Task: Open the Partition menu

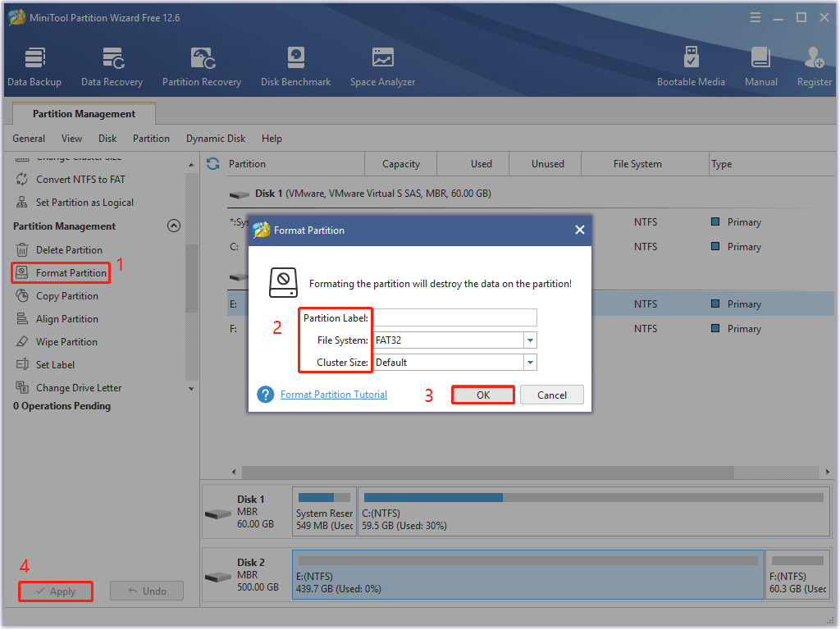Action: click(151, 139)
